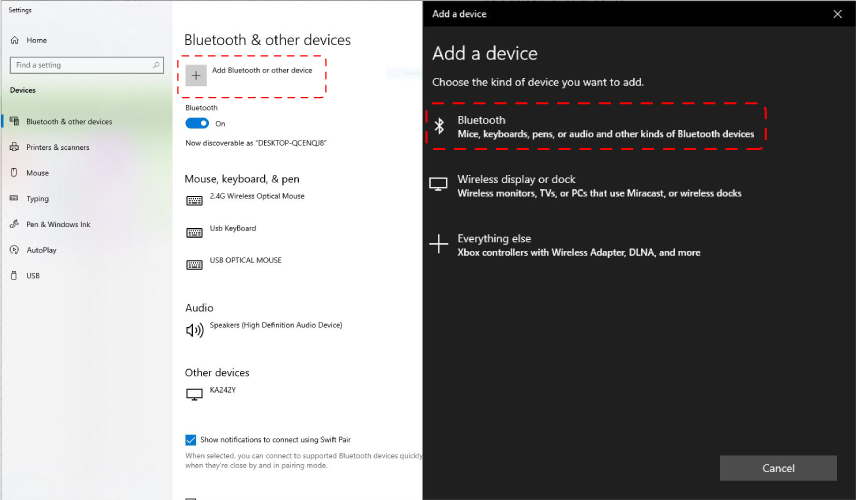Image resolution: width=856 pixels, height=500 pixels.
Task: Click the Printers & scanners printer icon
Action: pos(15,147)
